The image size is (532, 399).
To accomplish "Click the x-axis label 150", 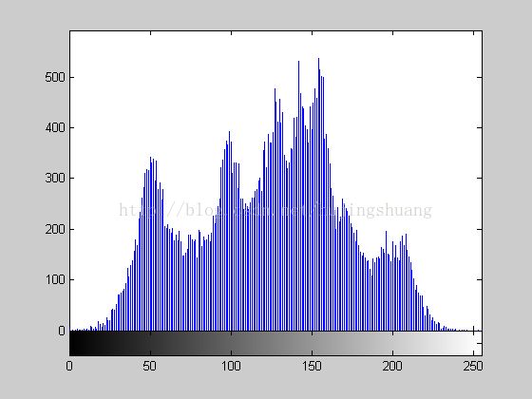I will point(312,366).
